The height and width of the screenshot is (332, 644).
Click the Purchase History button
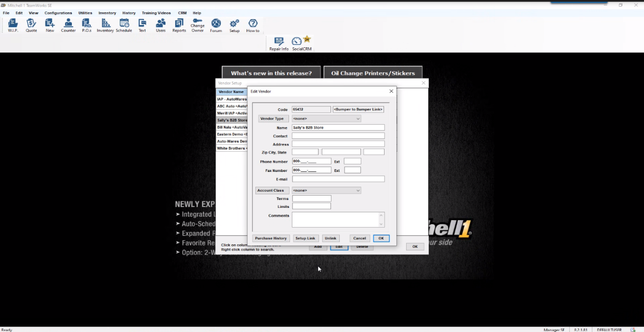pos(271,238)
